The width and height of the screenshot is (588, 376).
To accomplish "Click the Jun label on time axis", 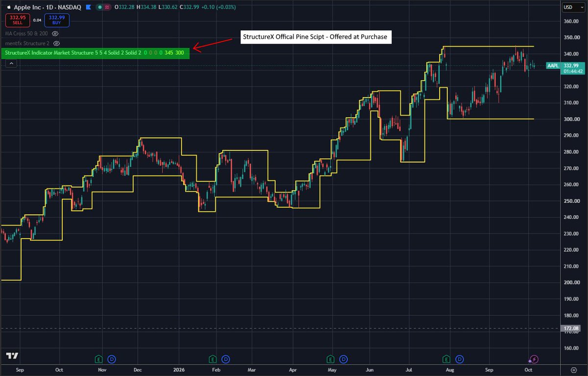I will click(370, 370).
